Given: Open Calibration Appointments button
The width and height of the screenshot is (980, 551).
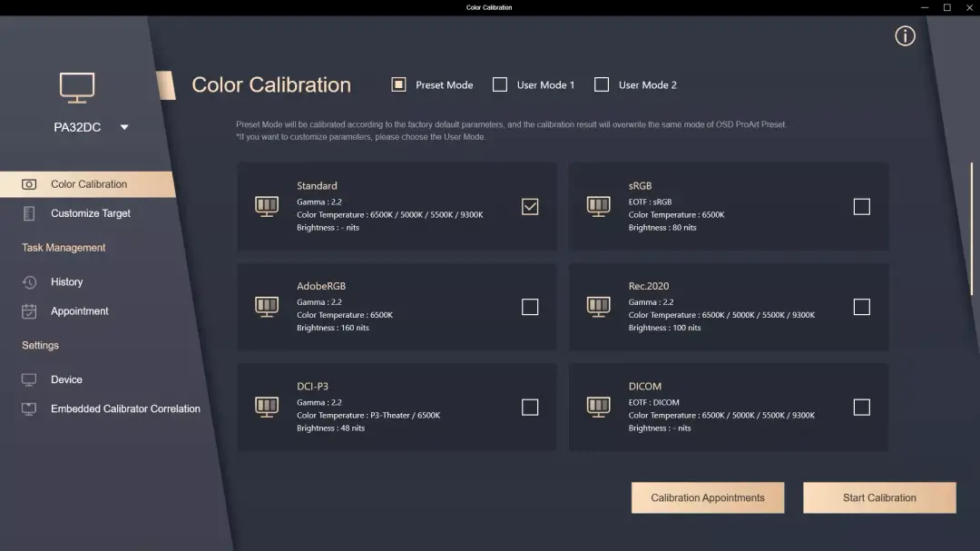Looking at the screenshot, I should point(708,497).
